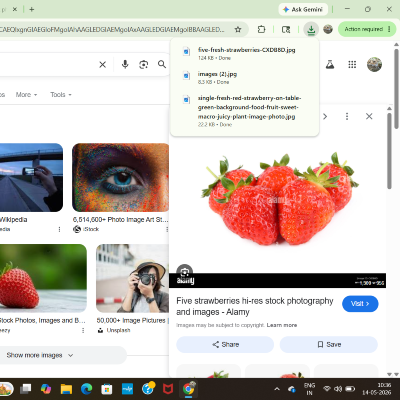The image size is (400, 400).
Task: Open the Chrome extensions puzzle icon
Action: pyautogui.click(x=262, y=29)
